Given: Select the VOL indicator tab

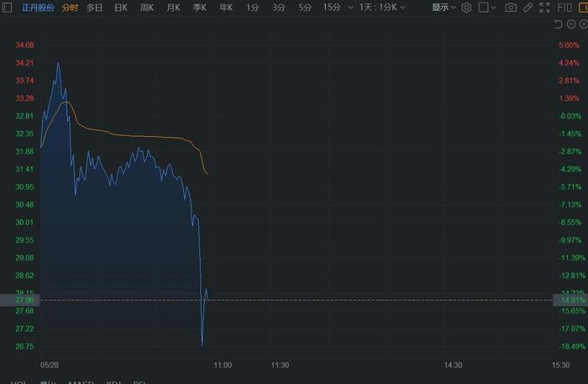Looking at the screenshot, I should 18,382.
